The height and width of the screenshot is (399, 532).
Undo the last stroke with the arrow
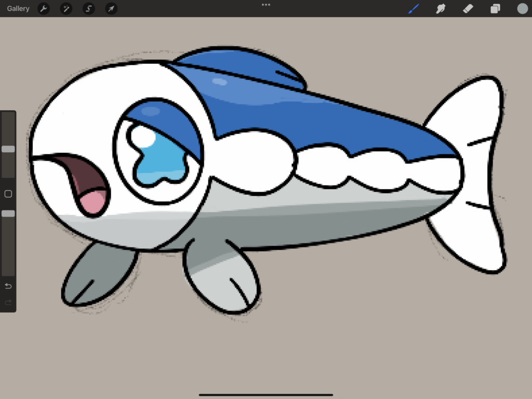[x=8, y=286]
